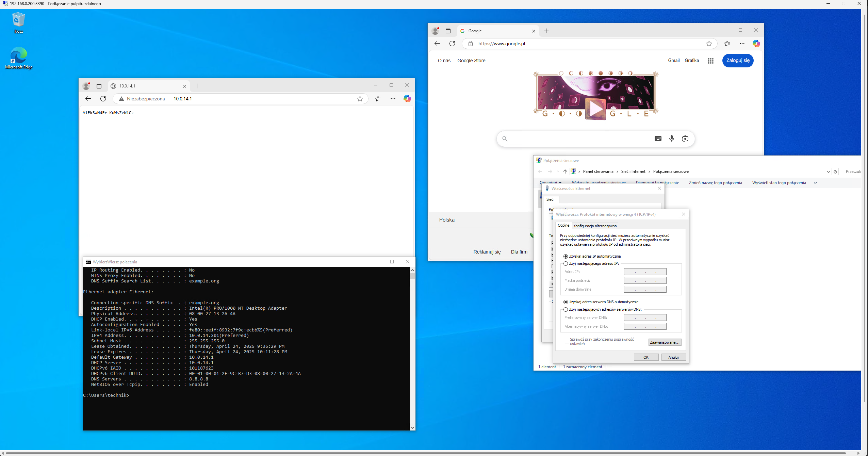Show more toolbar commands chevron
The height and width of the screenshot is (456, 868).
click(815, 183)
